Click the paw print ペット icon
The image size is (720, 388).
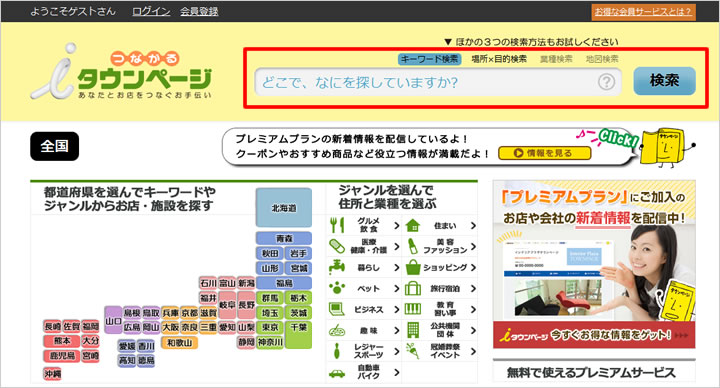tap(337, 288)
